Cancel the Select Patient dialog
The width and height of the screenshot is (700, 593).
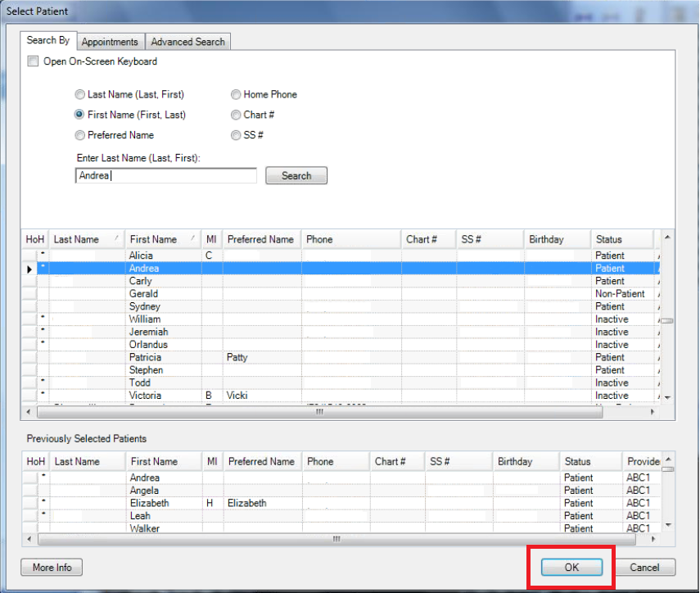(x=644, y=567)
